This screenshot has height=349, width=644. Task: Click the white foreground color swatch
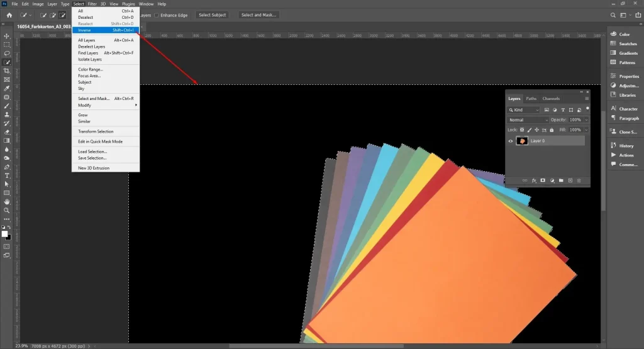[5, 233]
